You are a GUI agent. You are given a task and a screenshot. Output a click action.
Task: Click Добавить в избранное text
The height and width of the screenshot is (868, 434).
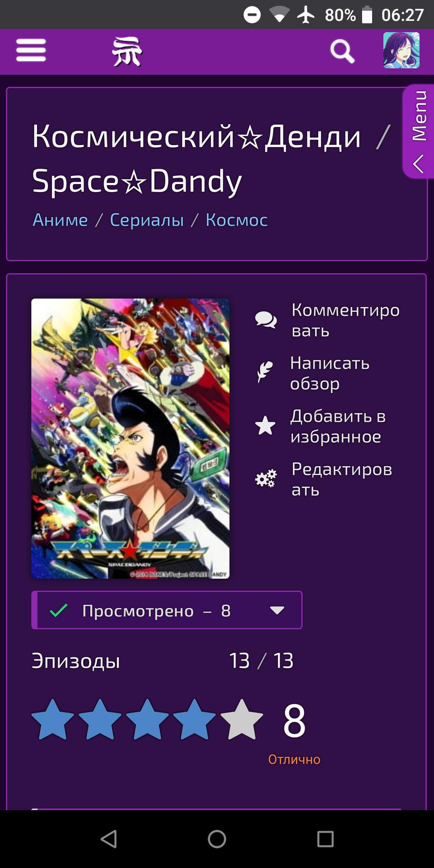coord(338,426)
